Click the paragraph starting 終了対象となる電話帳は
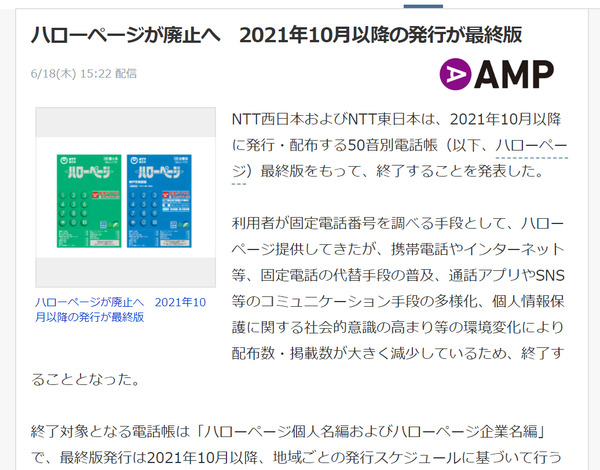 point(297,445)
